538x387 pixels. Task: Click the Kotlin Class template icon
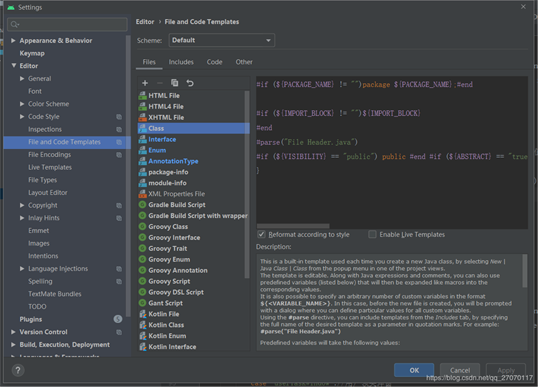(x=142, y=325)
